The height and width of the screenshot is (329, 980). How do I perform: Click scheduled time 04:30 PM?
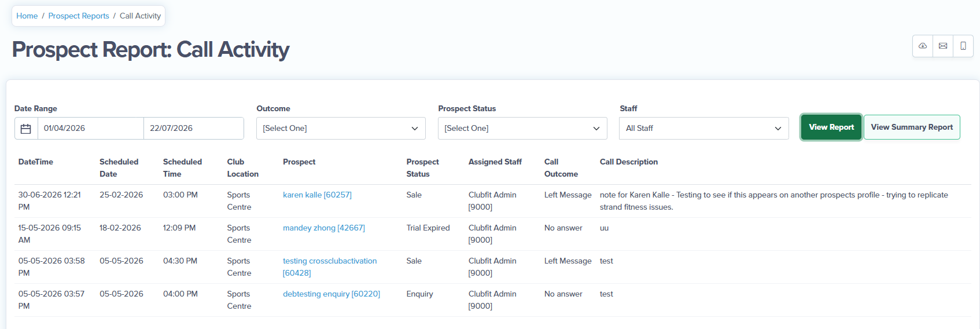point(180,261)
